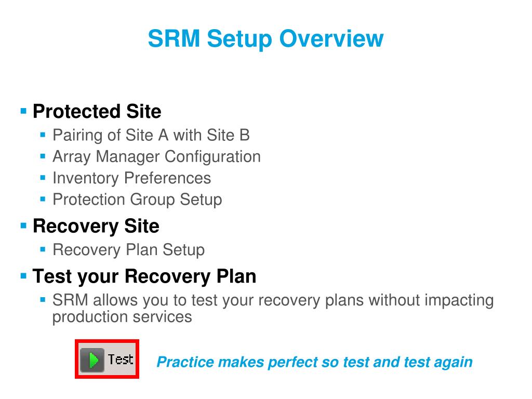The height and width of the screenshot is (399, 532).
Task: Select the Recovery Site heading
Action: click(x=96, y=226)
